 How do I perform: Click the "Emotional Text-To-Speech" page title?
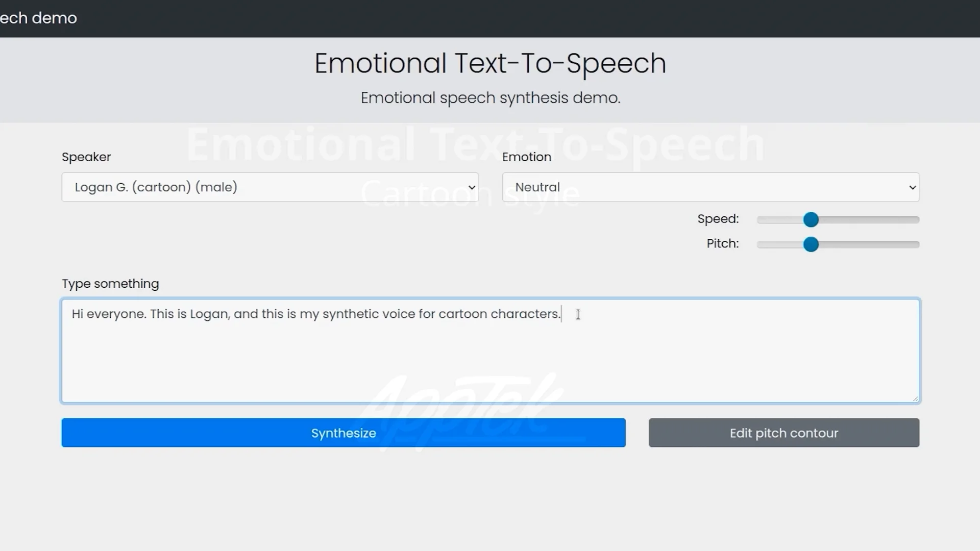490,63
